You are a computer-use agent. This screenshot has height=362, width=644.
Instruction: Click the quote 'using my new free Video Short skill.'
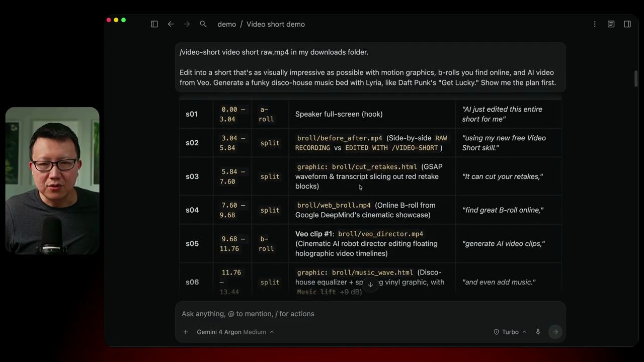504,143
